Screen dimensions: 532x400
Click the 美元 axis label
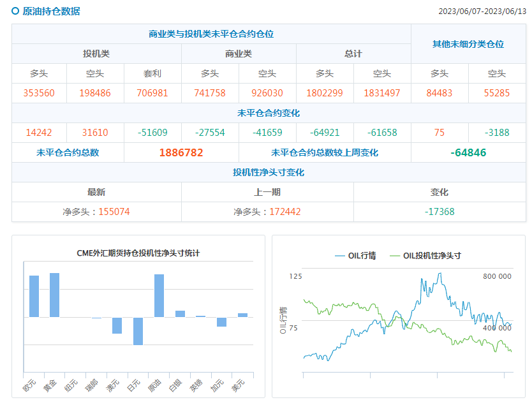click(x=238, y=385)
